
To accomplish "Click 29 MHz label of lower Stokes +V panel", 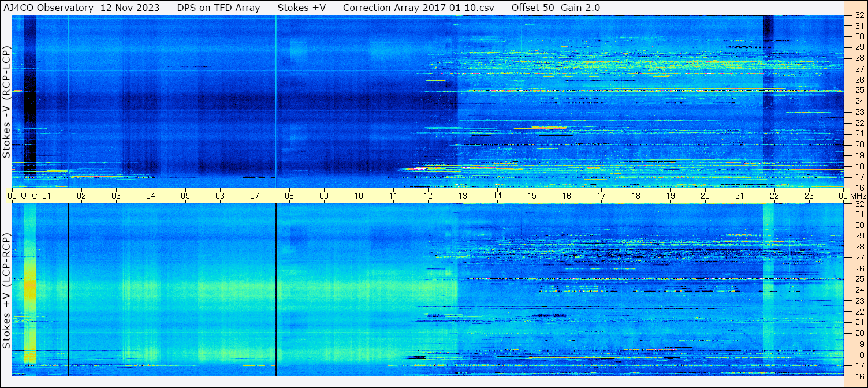I will point(859,236).
